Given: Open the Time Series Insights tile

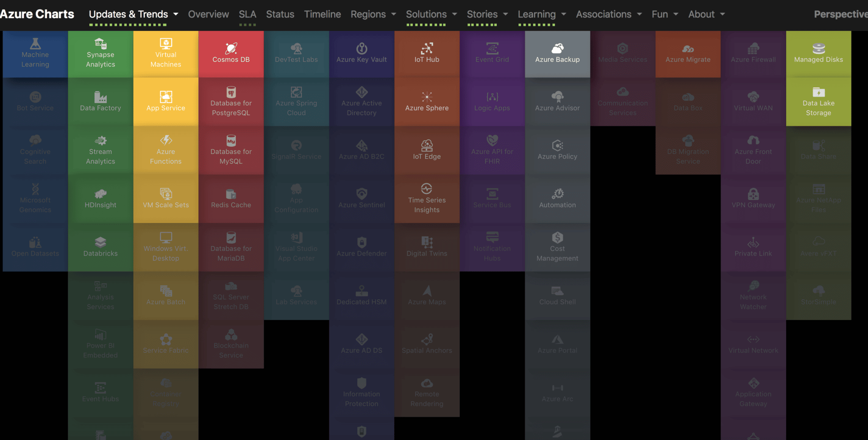Looking at the screenshot, I should (x=427, y=199).
